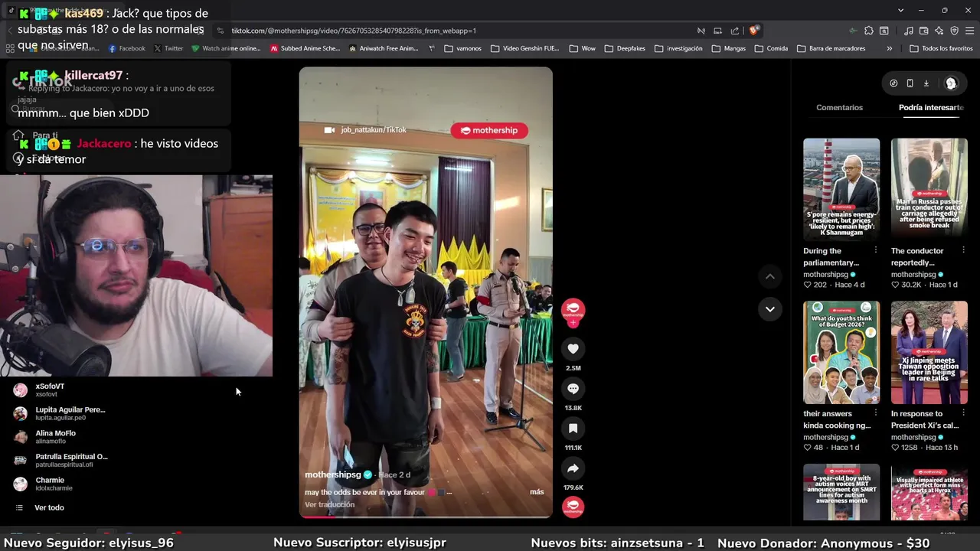Open the Twitter bookmark
The height and width of the screenshot is (551, 980).
coord(168,48)
